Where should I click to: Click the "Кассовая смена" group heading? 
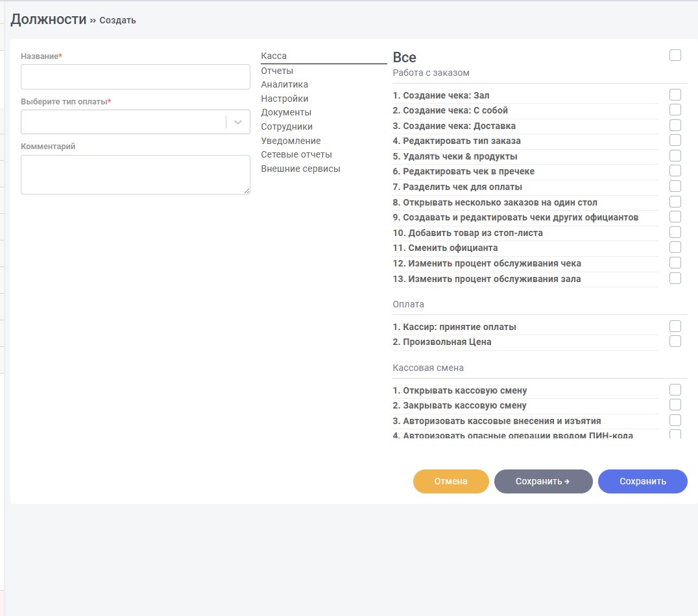pyautogui.click(x=428, y=368)
